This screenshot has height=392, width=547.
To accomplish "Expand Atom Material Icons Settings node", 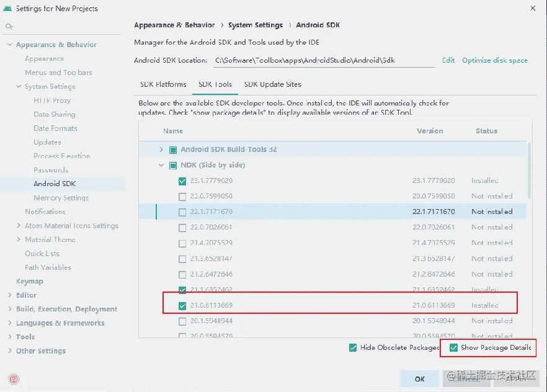I will [19, 226].
